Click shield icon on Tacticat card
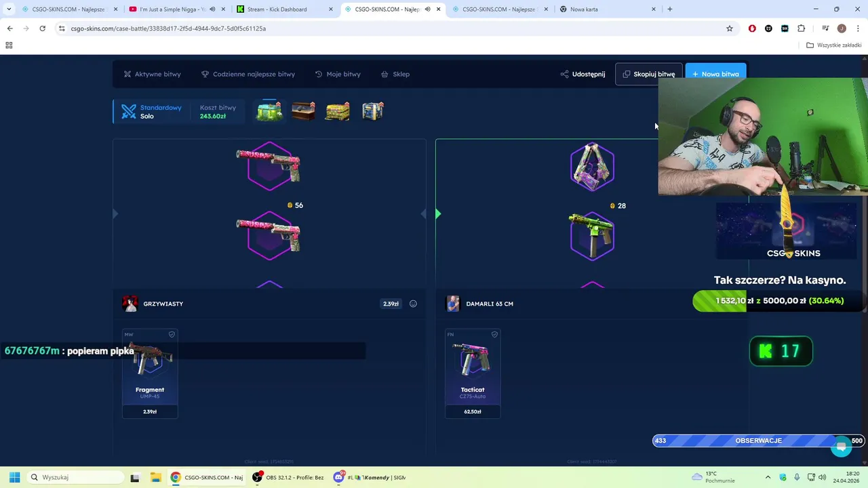 point(494,334)
